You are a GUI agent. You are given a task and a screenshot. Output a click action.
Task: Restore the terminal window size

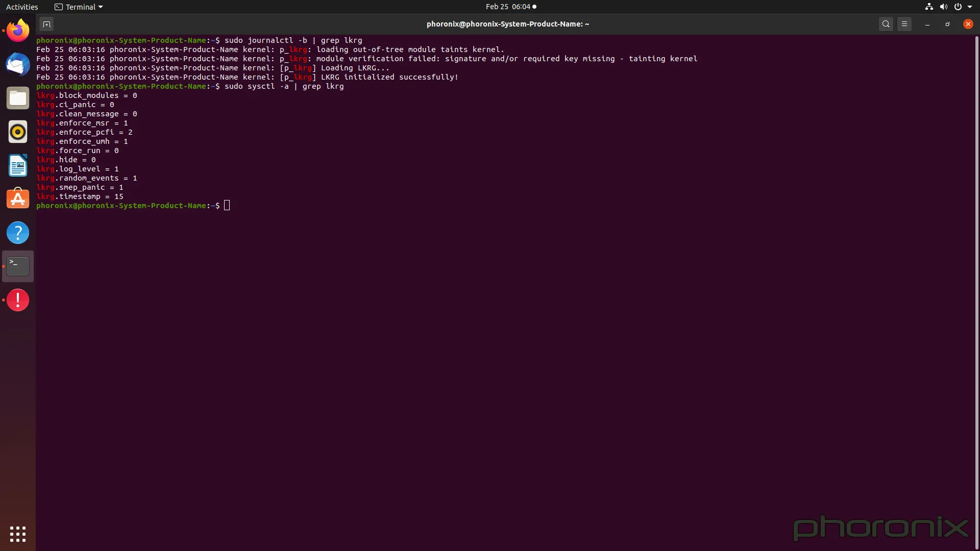coord(948,24)
